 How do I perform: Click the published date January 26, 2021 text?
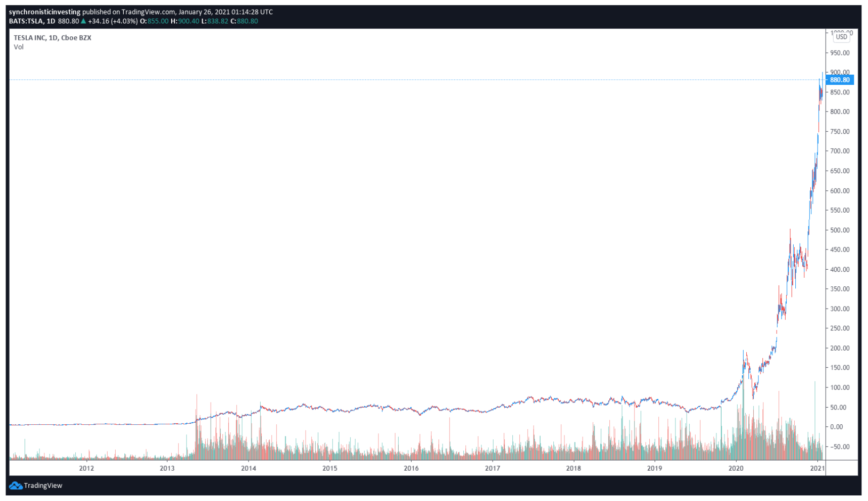[204, 12]
